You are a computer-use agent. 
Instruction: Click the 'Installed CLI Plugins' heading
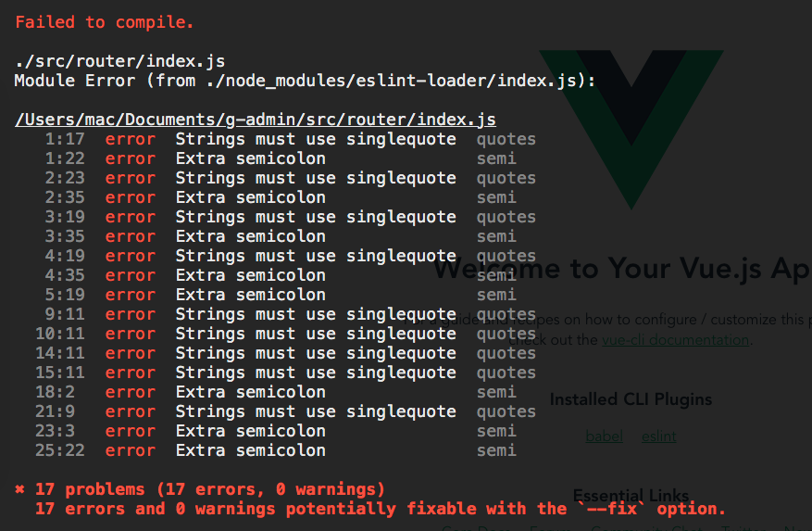coord(631,399)
